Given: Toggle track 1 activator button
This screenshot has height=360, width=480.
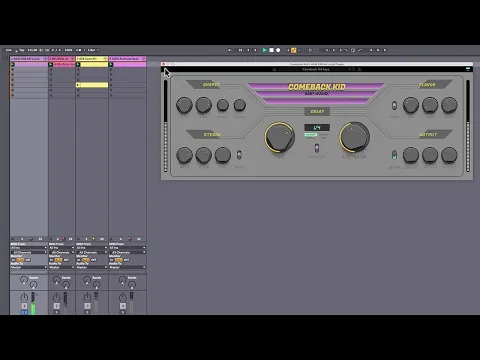Looking at the screenshot, I should click(24, 306).
